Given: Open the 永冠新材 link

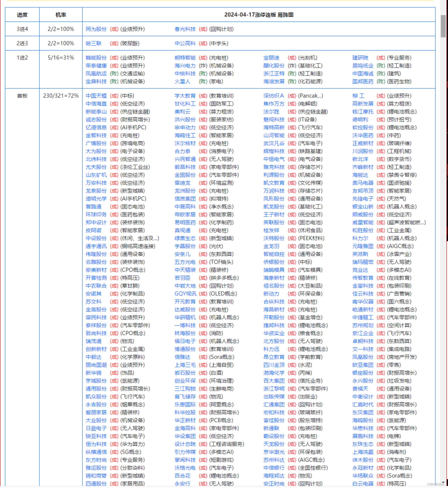Looking at the screenshot, I should (x=363, y=468).
